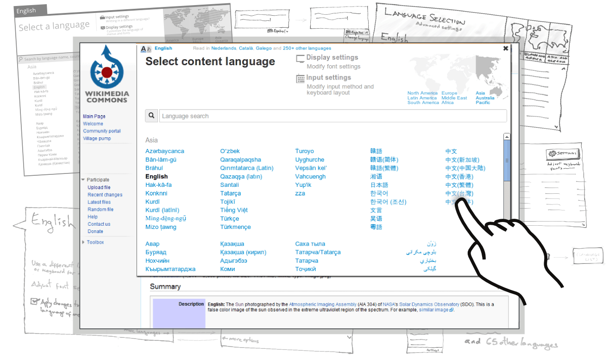The image size is (609, 364).
Task: Click the search magnifier icon button
Action: (x=151, y=116)
